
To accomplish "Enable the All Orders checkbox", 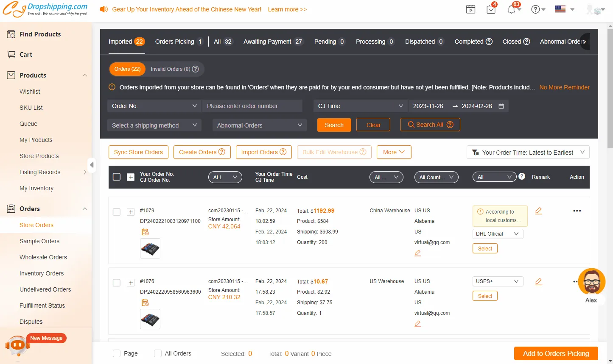I will (158, 353).
